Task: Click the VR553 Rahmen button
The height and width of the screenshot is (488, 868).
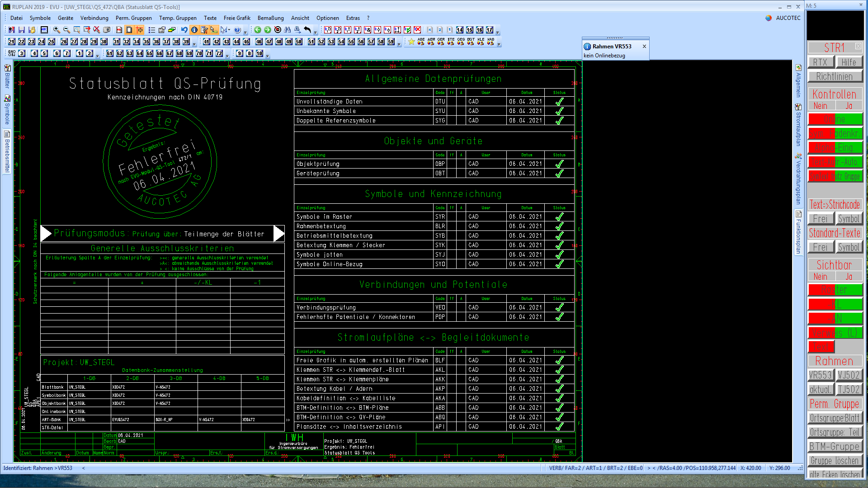Action: pyautogui.click(x=821, y=375)
